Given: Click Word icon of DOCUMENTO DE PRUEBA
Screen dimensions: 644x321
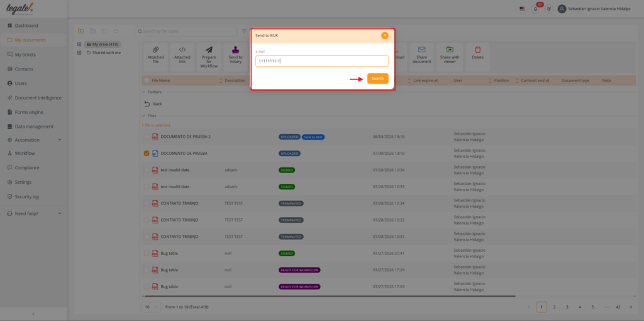Looking at the screenshot, I should (155, 154).
